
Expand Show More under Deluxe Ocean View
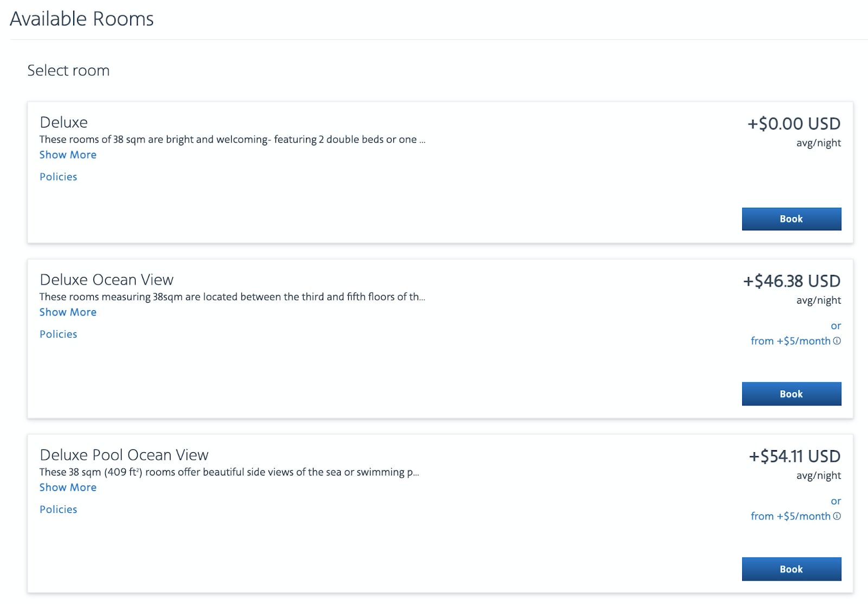[68, 312]
